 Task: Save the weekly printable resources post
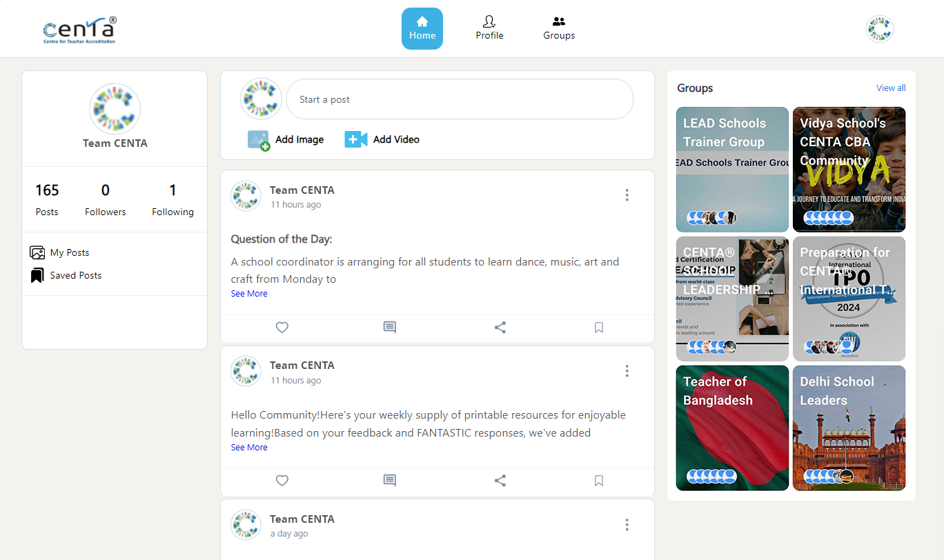[x=599, y=481]
